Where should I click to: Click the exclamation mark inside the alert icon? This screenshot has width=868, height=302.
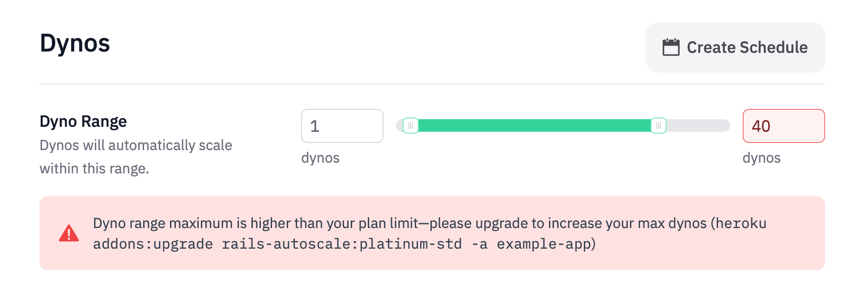pyautogui.click(x=68, y=234)
